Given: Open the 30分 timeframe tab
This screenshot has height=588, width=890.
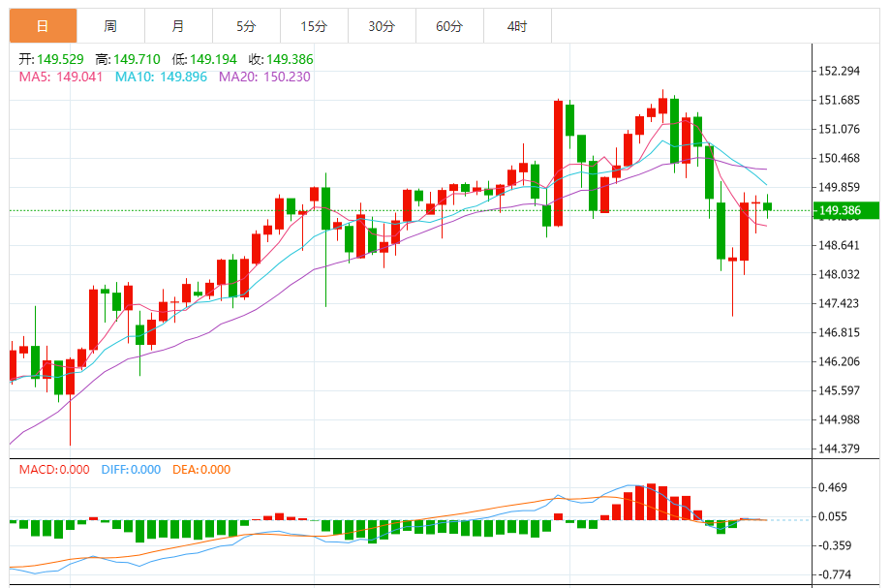Looking at the screenshot, I should 382,26.
